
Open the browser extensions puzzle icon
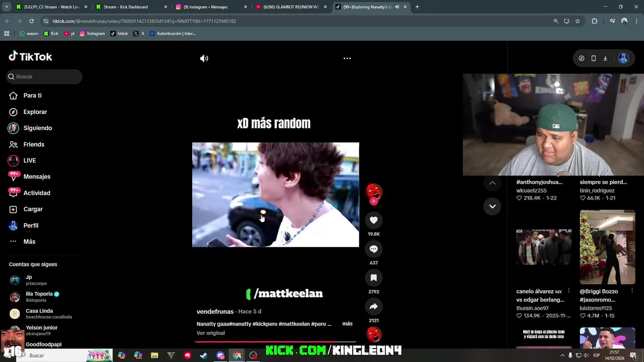click(594, 21)
